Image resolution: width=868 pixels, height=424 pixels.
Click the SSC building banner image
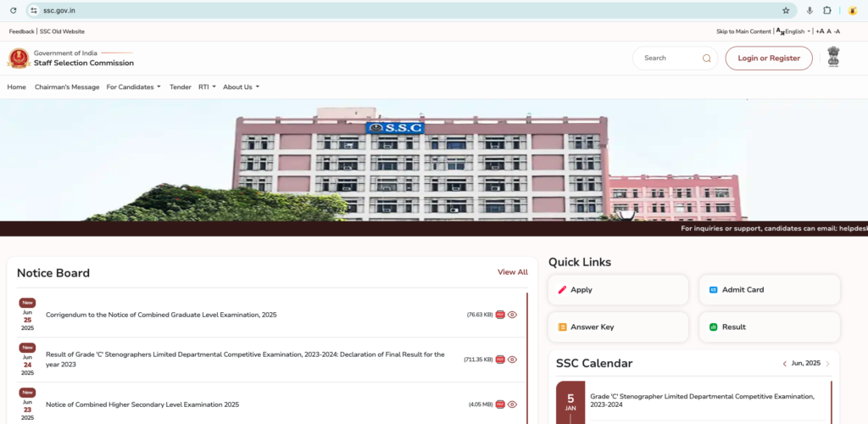click(434, 160)
